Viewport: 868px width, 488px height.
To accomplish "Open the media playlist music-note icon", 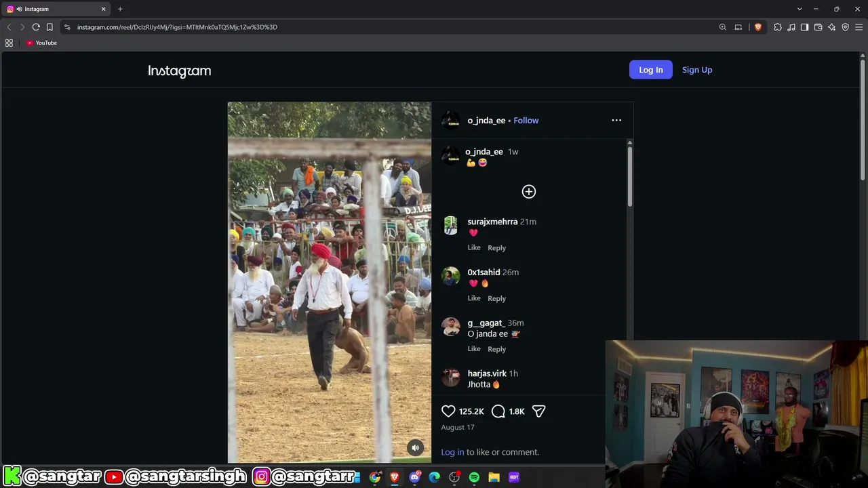I will [x=791, y=27].
